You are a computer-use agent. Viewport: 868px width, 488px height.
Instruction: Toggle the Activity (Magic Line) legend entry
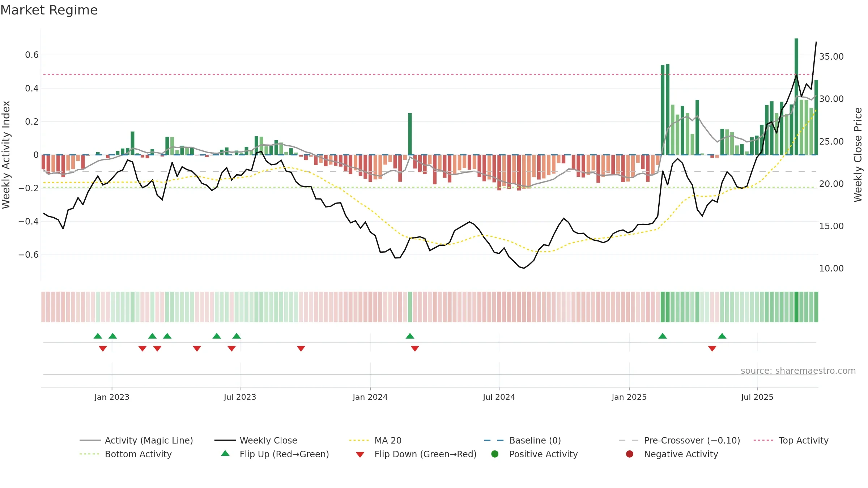(x=136, y=440)
